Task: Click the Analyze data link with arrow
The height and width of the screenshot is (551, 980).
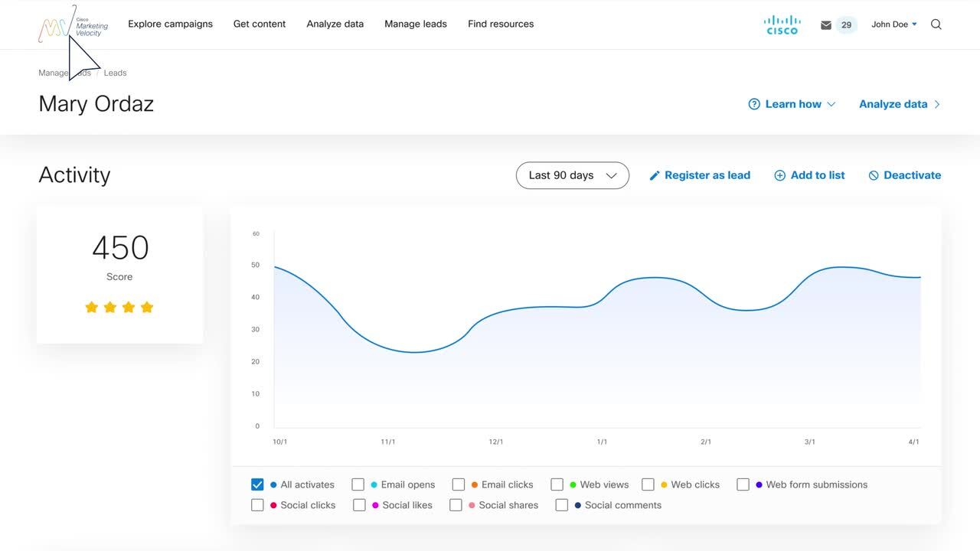Action: [900, 104]
